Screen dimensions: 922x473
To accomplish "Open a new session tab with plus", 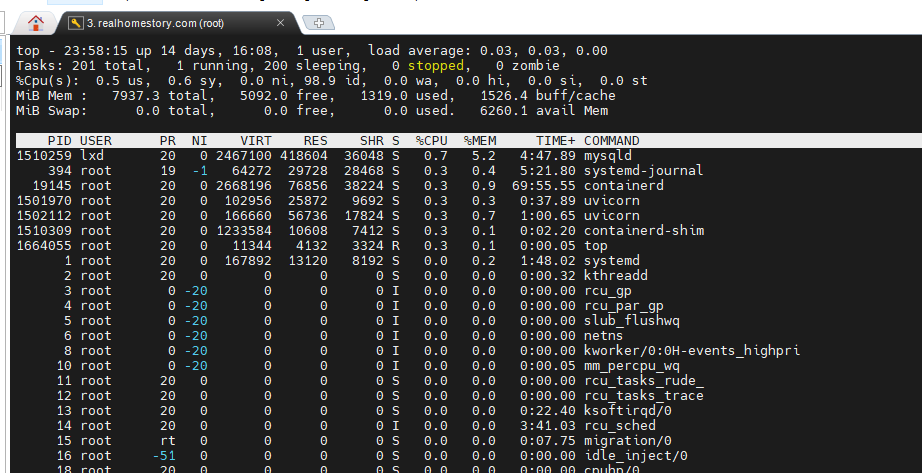I will point(319,23).
